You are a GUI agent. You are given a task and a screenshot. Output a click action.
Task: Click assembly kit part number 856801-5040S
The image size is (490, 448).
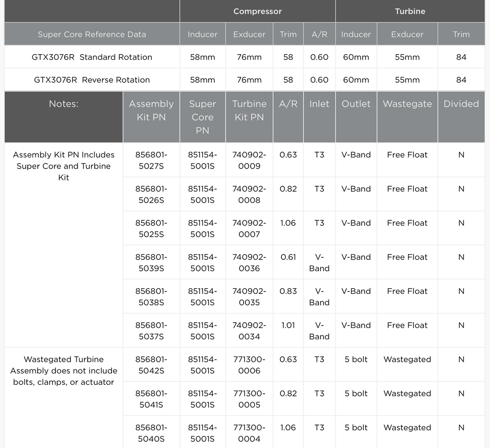pyautogui.click(x=151, y=433)
